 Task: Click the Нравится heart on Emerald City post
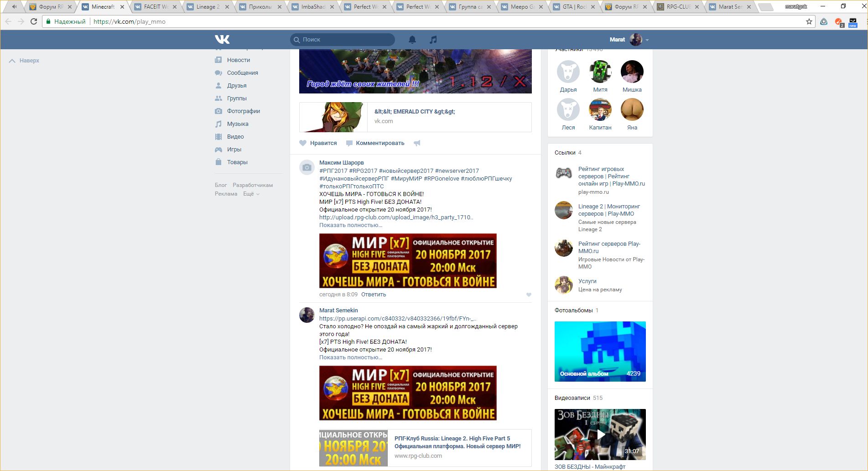tap(303, 143)
